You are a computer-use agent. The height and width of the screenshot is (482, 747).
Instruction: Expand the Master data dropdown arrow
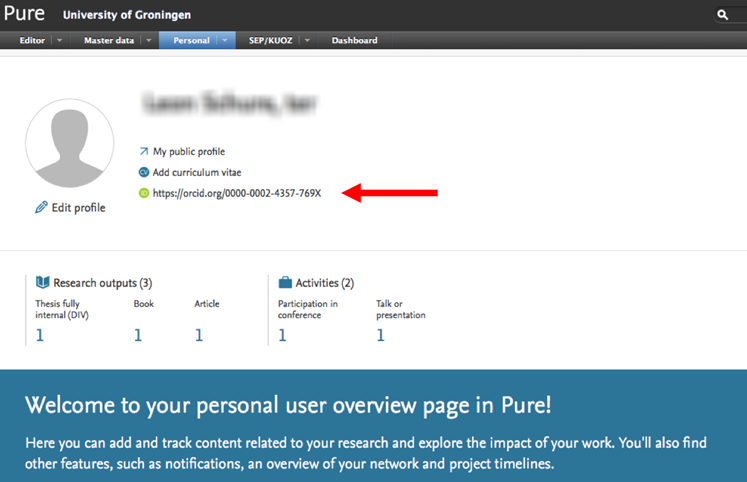[x=148, y=41]
